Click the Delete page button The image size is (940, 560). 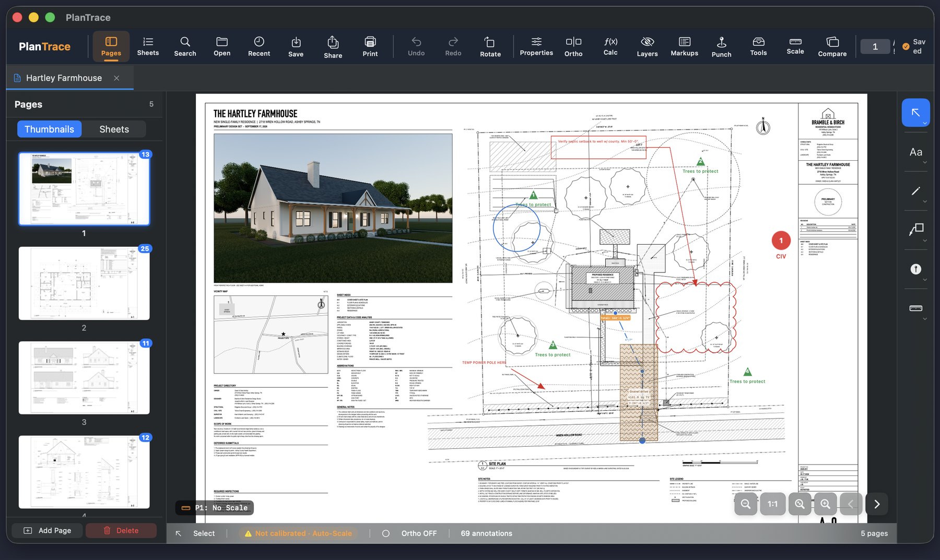point(121,530)
